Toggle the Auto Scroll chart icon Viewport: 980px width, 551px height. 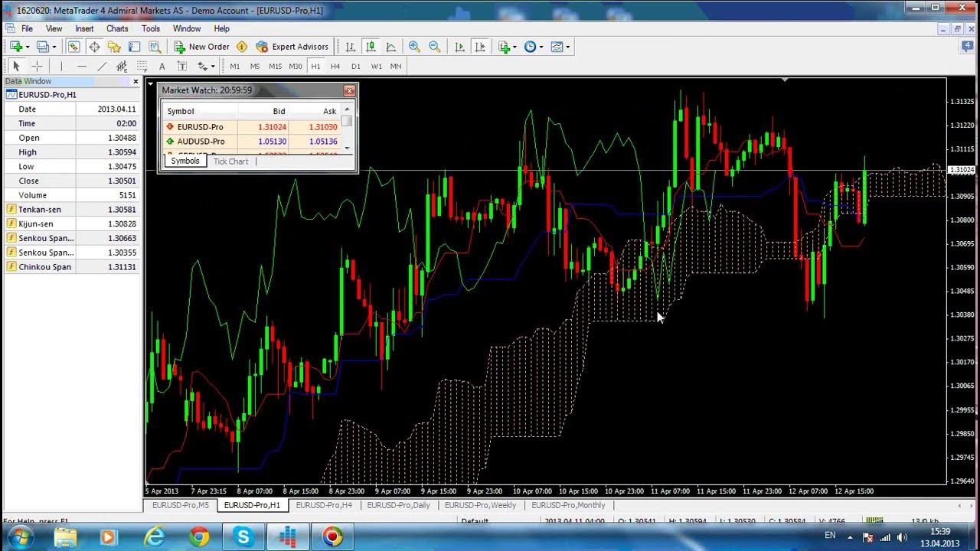[x=459, y=47]
